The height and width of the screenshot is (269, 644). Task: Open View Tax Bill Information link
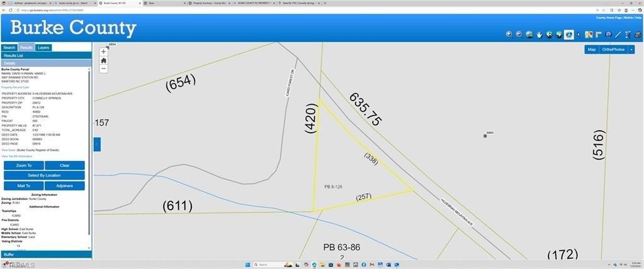[17, 156]
